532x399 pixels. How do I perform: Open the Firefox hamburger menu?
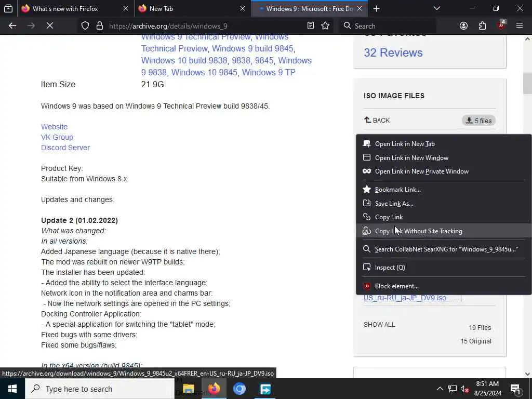tap(520, 26)
